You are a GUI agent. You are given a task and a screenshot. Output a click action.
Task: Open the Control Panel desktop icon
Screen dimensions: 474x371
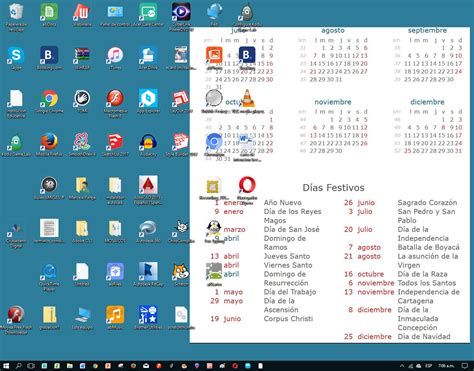point(115,12)
